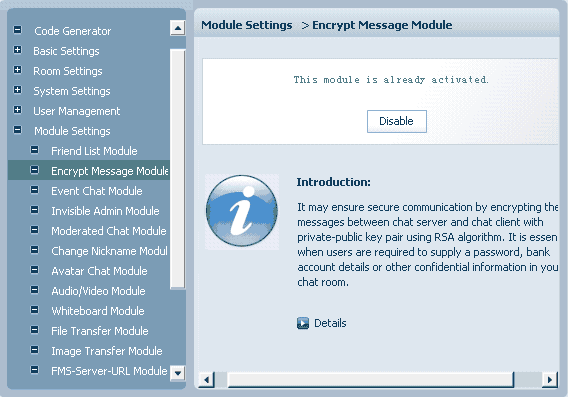Open the Change Nickname Module
Screen dimensions: 568x397
[109, 251]
